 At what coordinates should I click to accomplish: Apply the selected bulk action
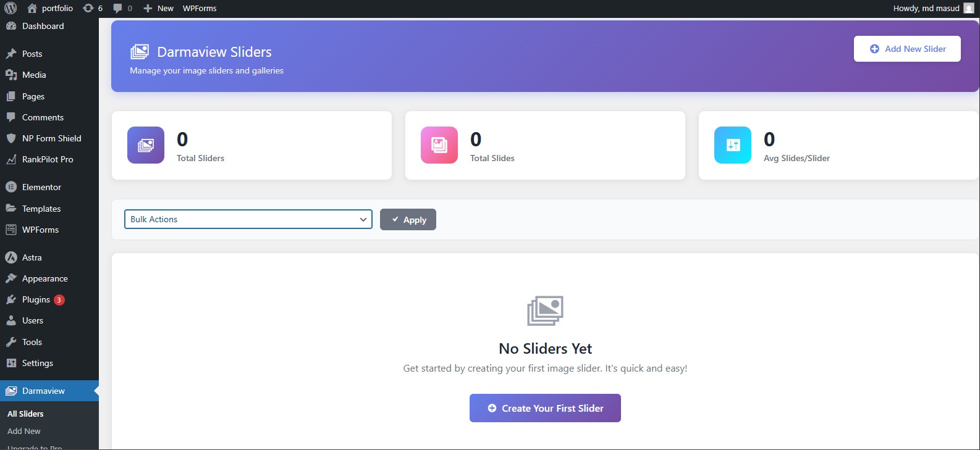pyautogui.click(x=408, y=220)
